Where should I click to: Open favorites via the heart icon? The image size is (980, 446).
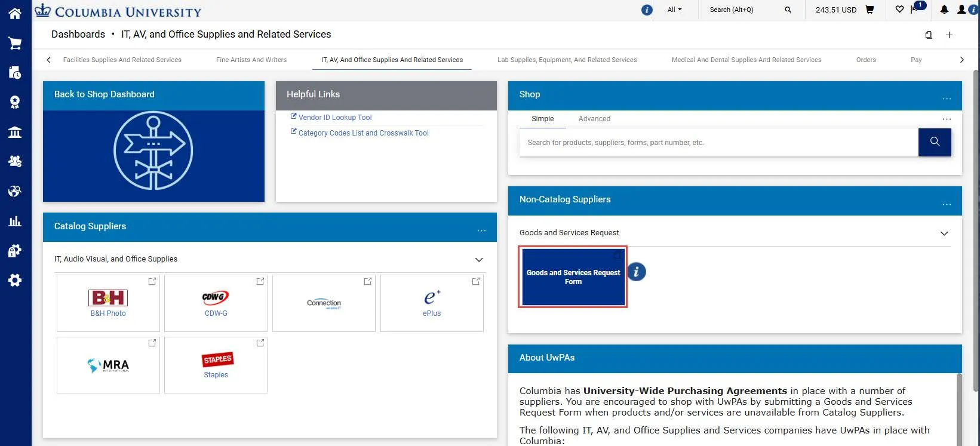click(x=899, y=10)
